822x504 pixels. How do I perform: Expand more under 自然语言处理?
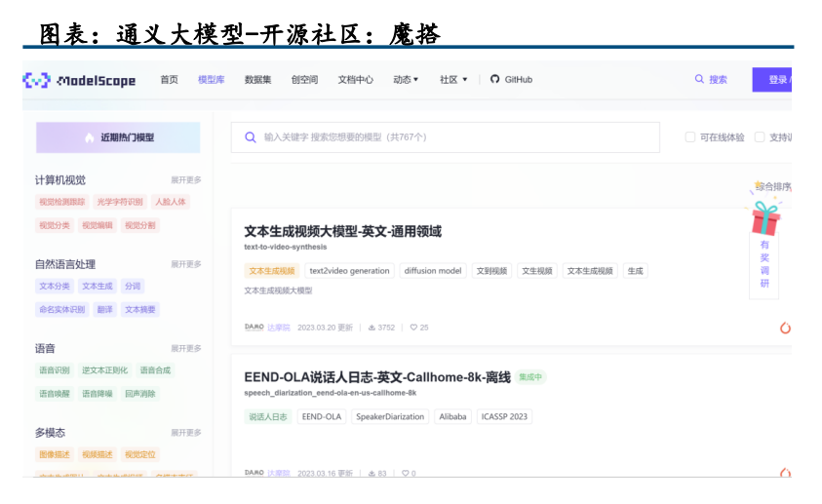click(186, 264)
